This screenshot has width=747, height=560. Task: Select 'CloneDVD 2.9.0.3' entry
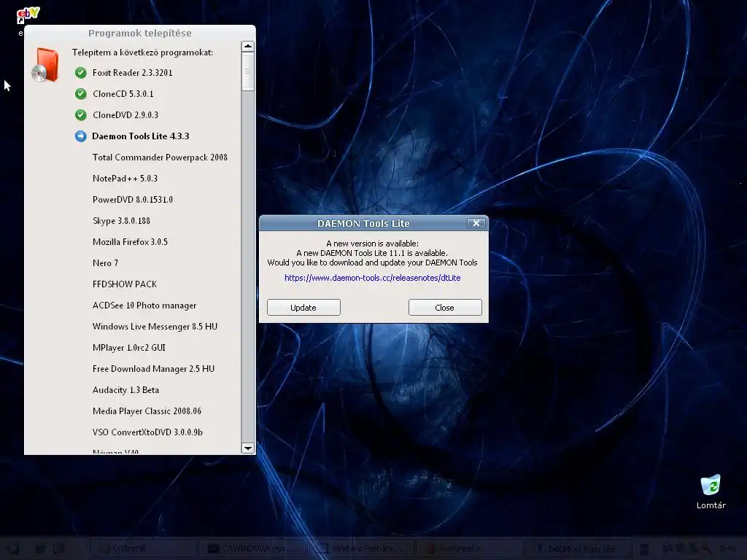click(125, 114)
